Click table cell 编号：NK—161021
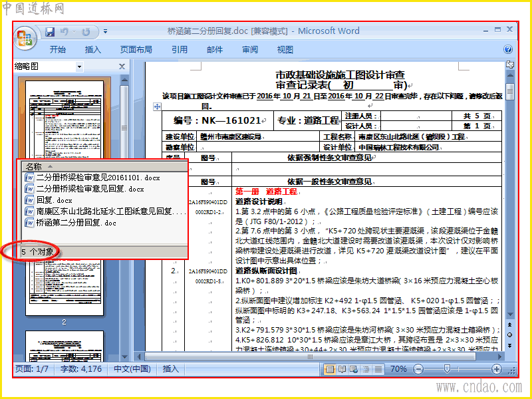This screenshot has width=532, height=399. tap(217, 120)
